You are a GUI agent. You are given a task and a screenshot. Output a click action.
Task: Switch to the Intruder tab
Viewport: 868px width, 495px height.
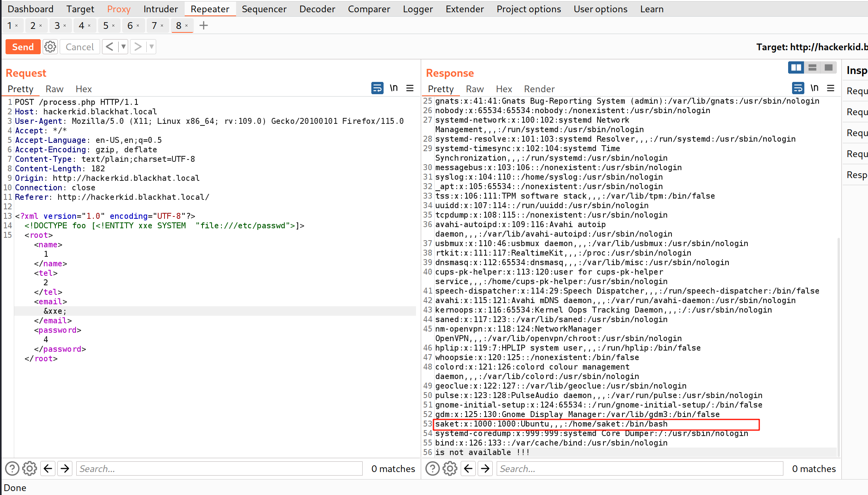coord(161,9)
